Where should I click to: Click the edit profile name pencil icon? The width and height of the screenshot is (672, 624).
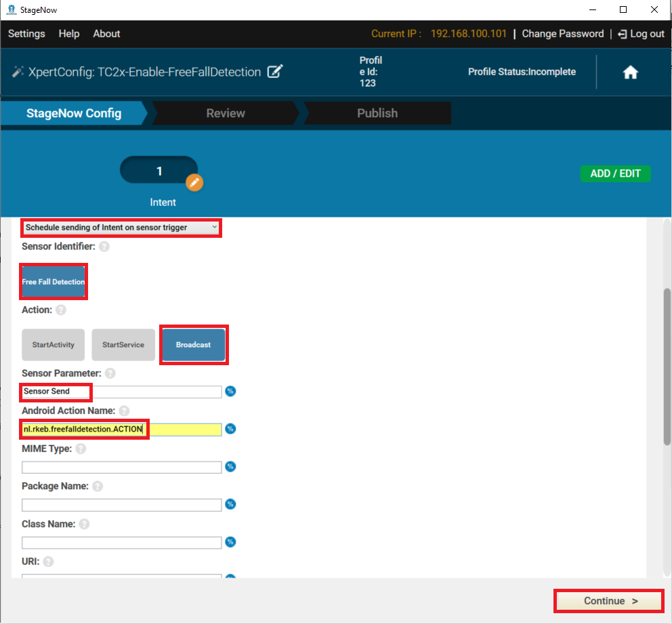pyautogui.click(x=275, y=72)
